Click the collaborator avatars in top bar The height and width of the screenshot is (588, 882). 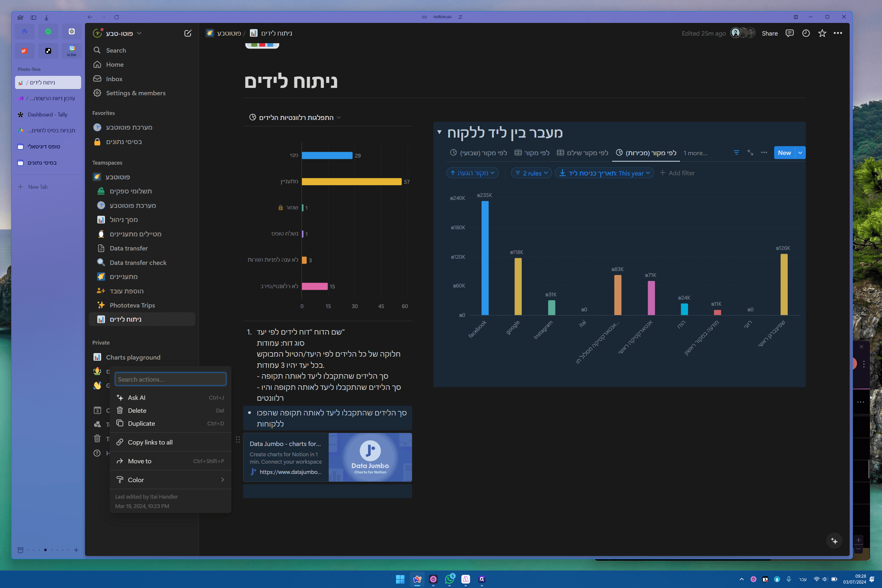(743, 33)
